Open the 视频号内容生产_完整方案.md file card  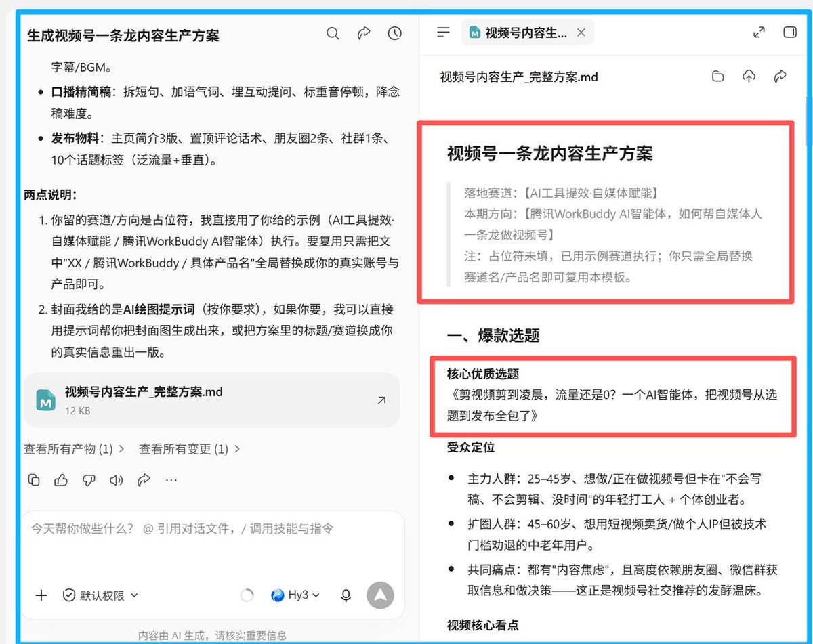211,400
